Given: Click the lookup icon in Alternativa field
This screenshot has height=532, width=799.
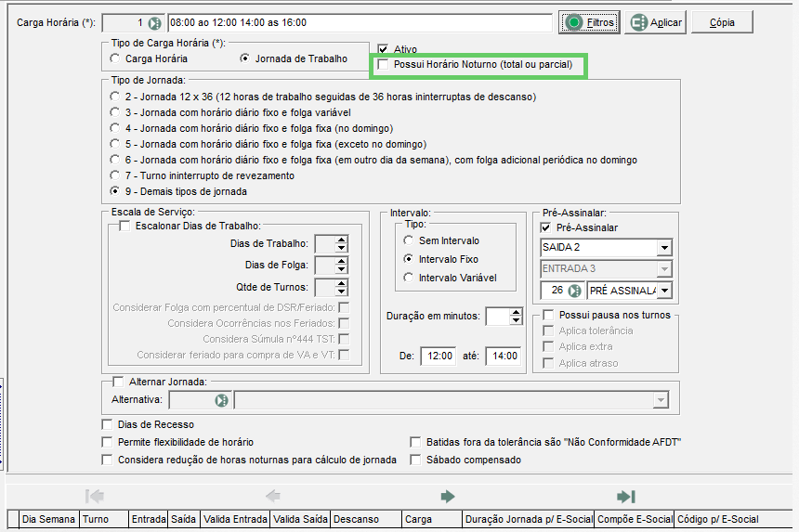Looking at the screenshot, I should [x=222, y=400].
